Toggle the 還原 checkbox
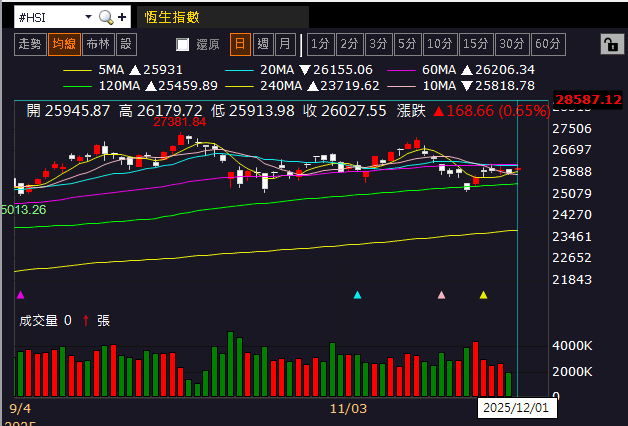Viewport: 628px width, 426px height. tap(183, 44)
